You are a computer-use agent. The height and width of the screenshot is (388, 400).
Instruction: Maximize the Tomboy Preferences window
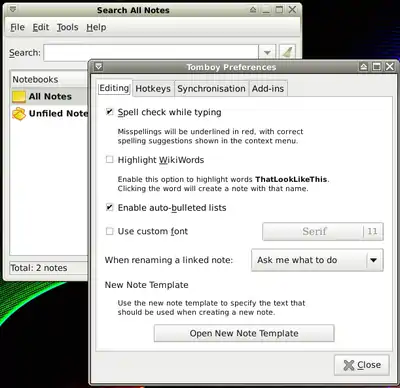(377, 67)
